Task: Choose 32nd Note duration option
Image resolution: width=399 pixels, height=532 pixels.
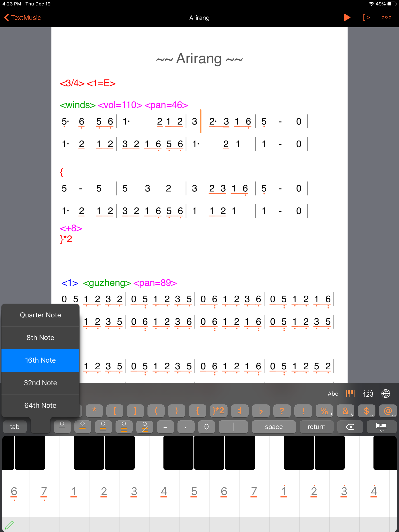Action: tap(41, 383)
